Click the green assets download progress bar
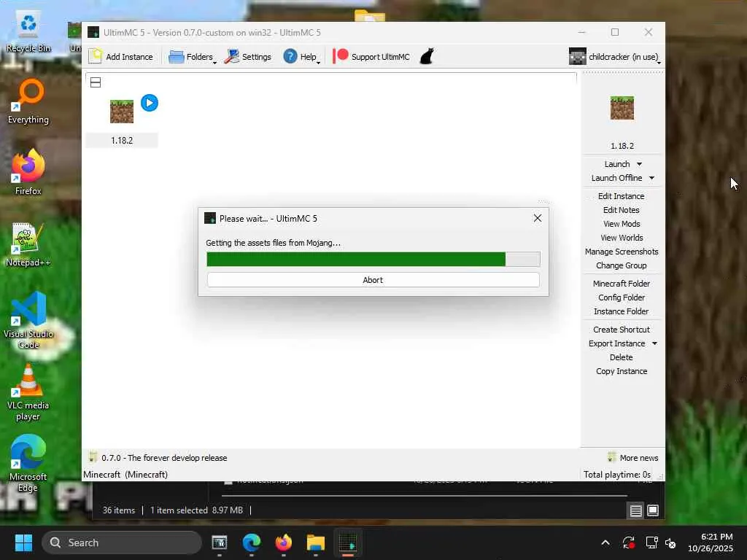Viewport: 747px width, 560px height. pyautogui.click(x=373, y=259)
